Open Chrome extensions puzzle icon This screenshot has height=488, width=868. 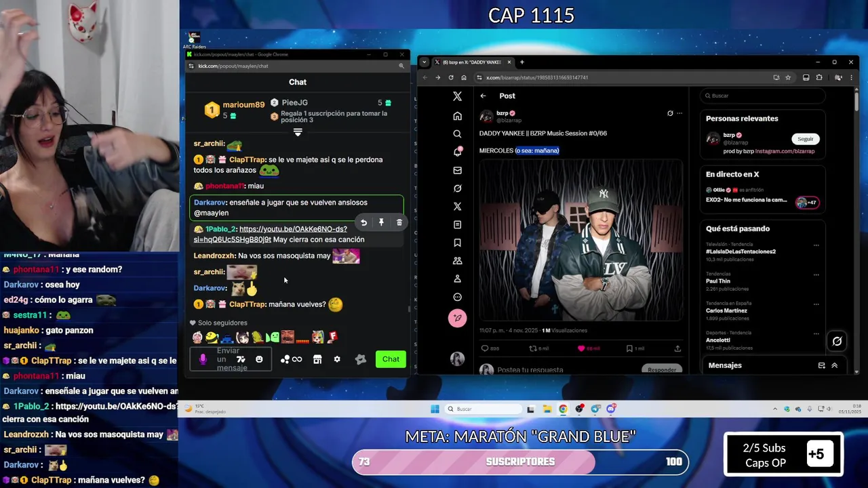[x=819, y=77]
